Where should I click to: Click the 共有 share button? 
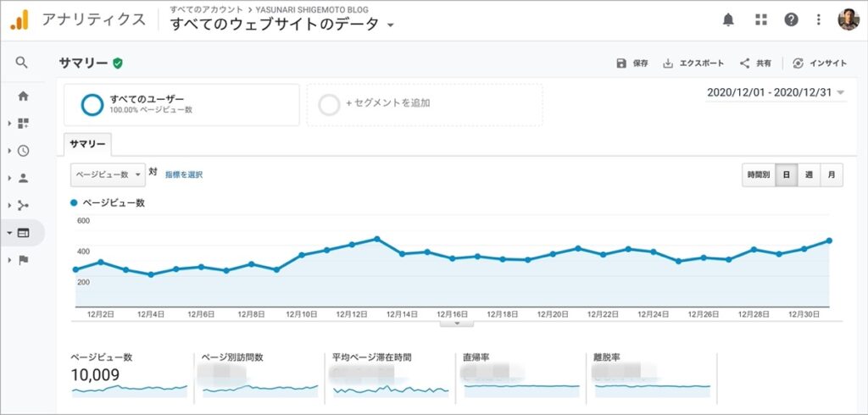755,63
